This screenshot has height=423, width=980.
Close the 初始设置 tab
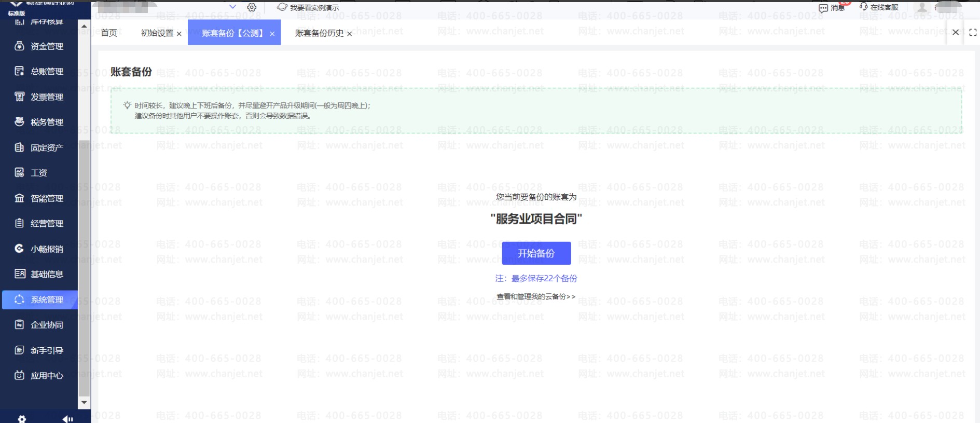(179, 34)
